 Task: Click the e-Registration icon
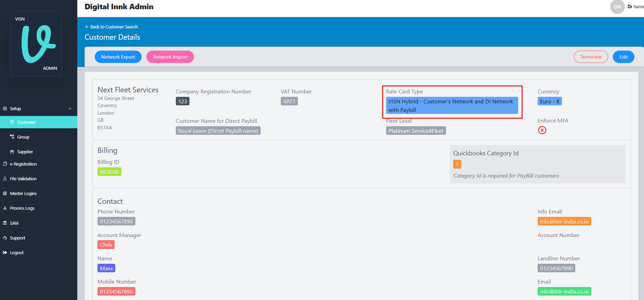(5, 164)
